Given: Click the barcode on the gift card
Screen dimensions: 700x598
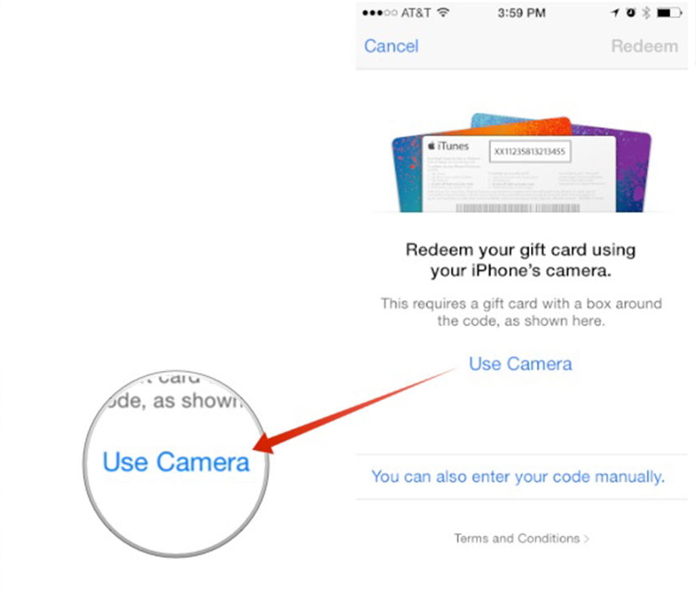Looking at the screenshot, I should click(x=518, y=208).
